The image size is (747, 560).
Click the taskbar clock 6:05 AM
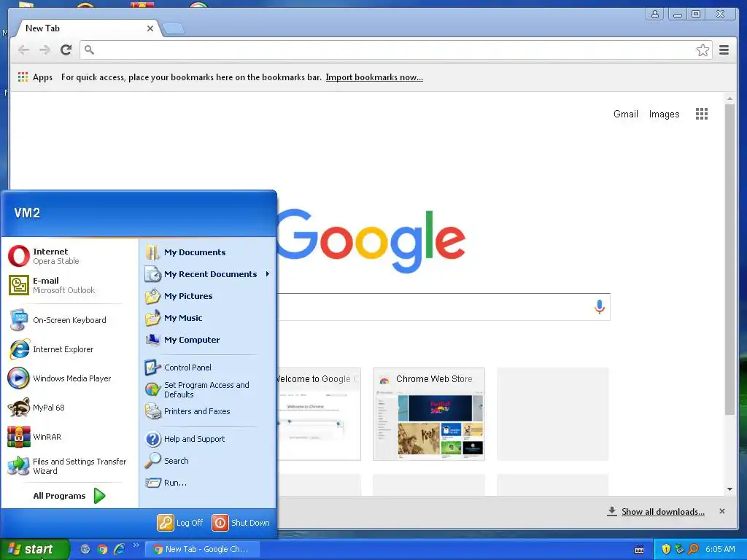720,549
